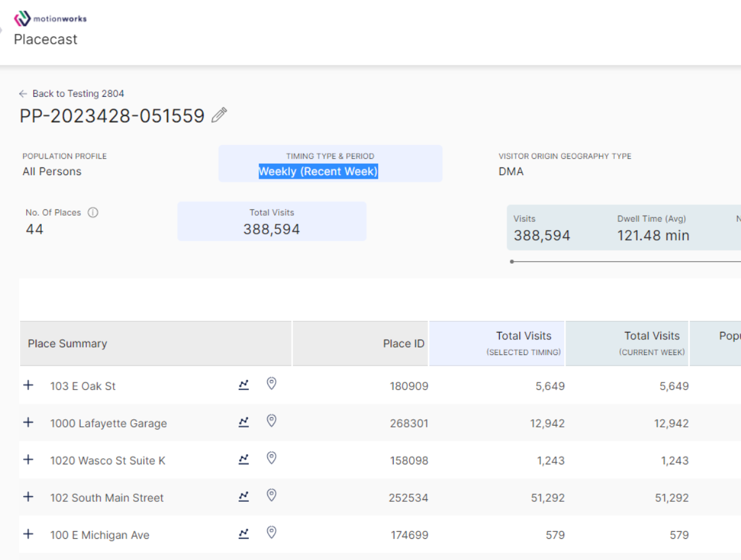Image resolution: width=741 pixels, height=560 pixels.
Task: Edit the PP-2023428-051559 name with pencil icon
Action: pyautogui.click(x=219, y=115)
